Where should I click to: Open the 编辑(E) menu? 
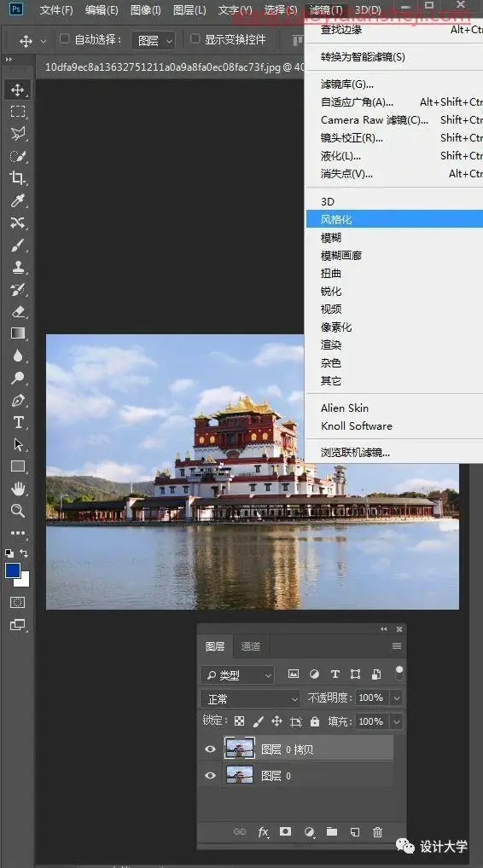[102, 10]
